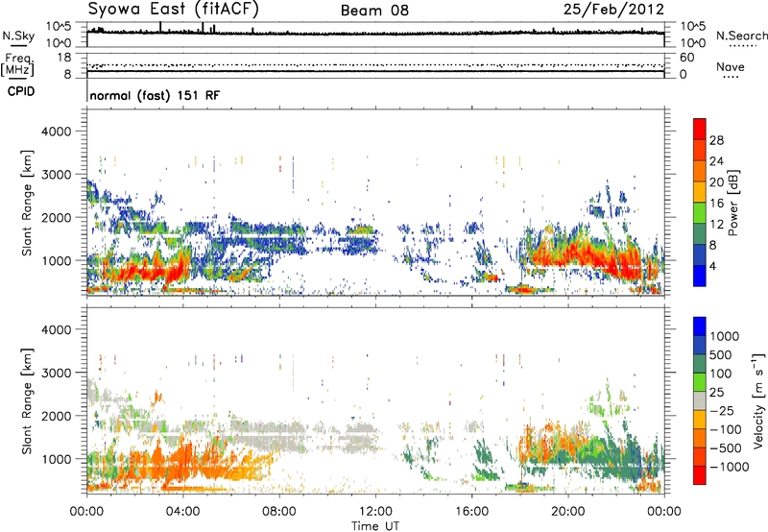Click the '08:00' time axis label

click(x=279, y=512)
